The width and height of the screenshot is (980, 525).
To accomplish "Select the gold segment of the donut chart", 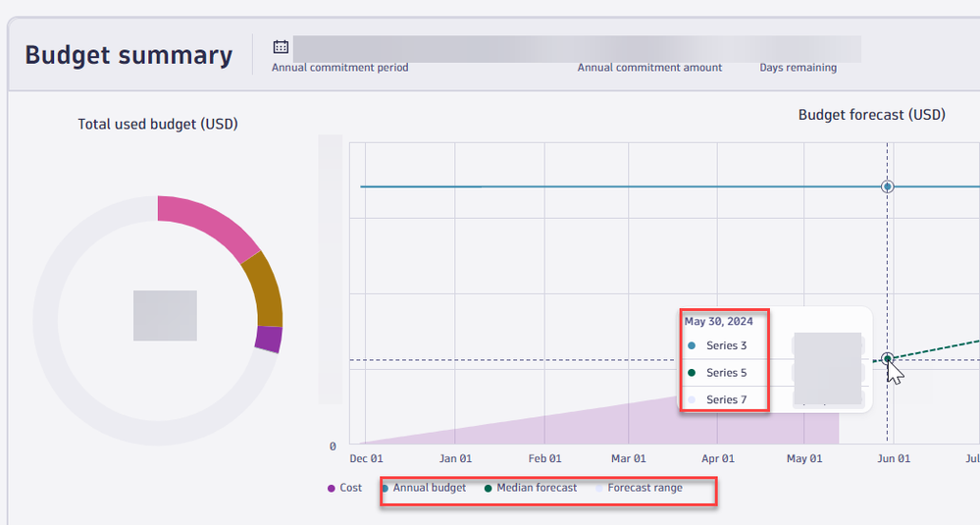I will (x=263, y=289).
